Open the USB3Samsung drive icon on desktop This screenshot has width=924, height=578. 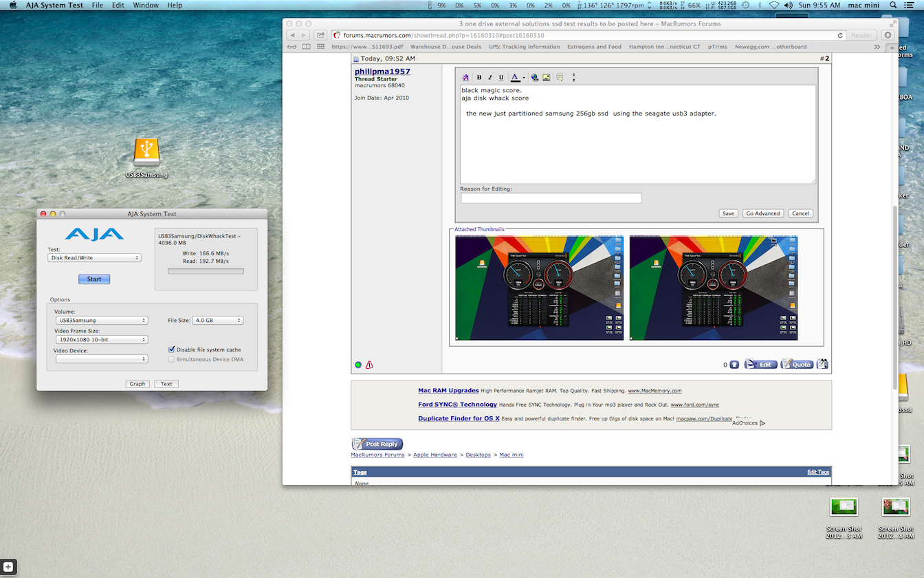click(x=146, y=152)
